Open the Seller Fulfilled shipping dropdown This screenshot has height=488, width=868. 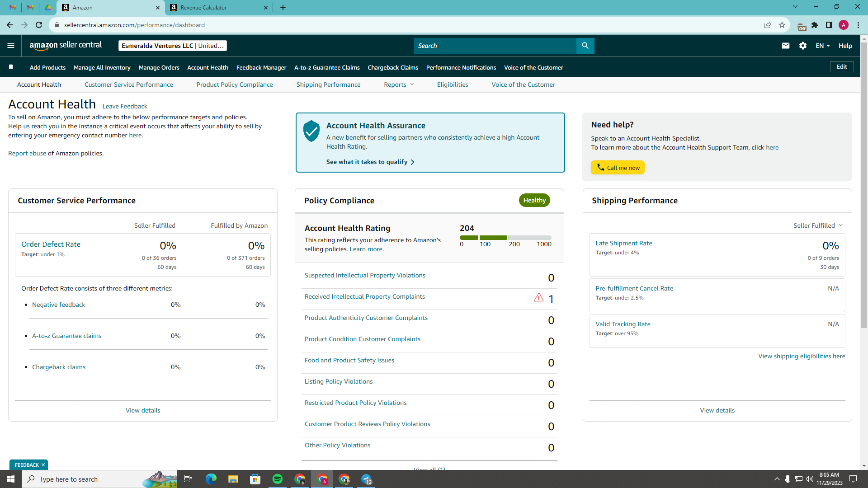(818, 225)
